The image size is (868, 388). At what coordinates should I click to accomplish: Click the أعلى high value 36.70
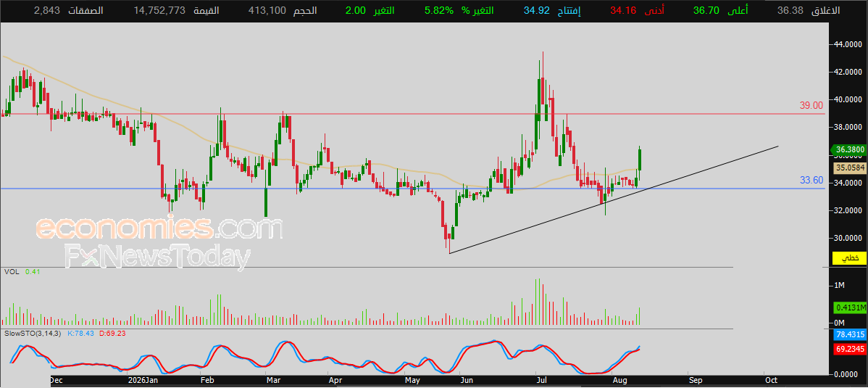point(709,11)
